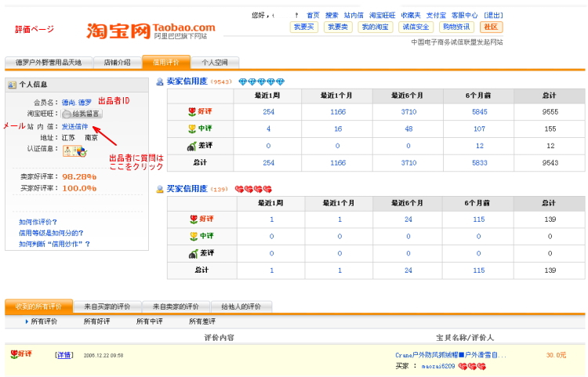Screen dimensions: 588x377
Task: Click the 发送信件 link to message seller
Action: (x=75, y=126)
